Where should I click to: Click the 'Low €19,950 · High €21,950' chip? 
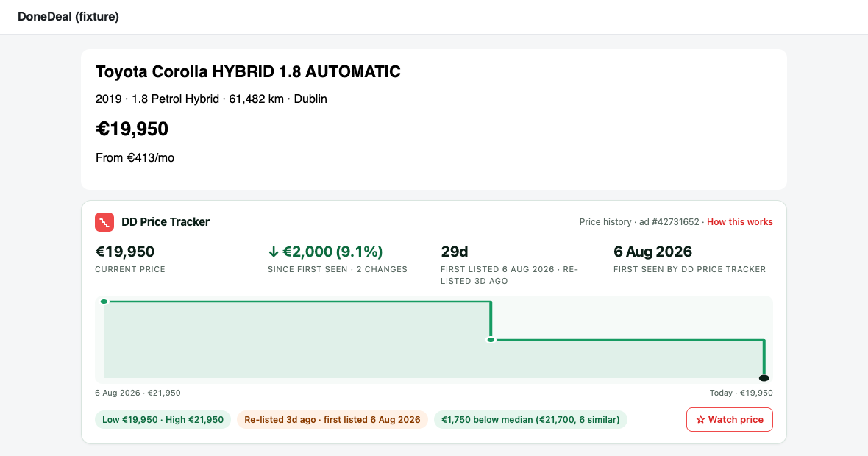pos(163,419)
